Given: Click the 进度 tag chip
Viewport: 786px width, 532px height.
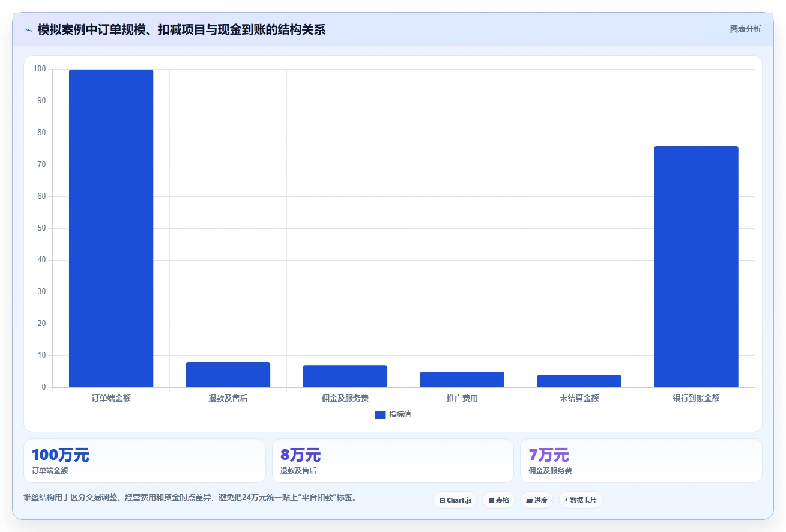Looking at the screenshot, I should [x=537, y=500].
